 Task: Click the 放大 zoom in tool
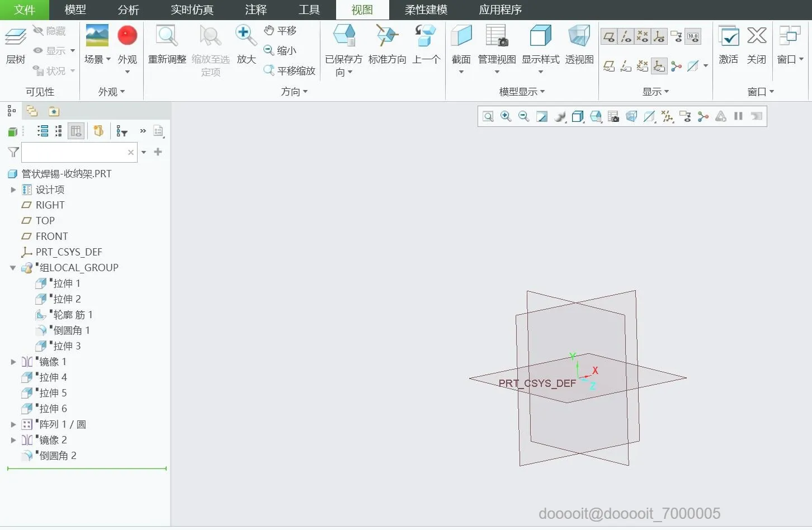click(246, 45)
